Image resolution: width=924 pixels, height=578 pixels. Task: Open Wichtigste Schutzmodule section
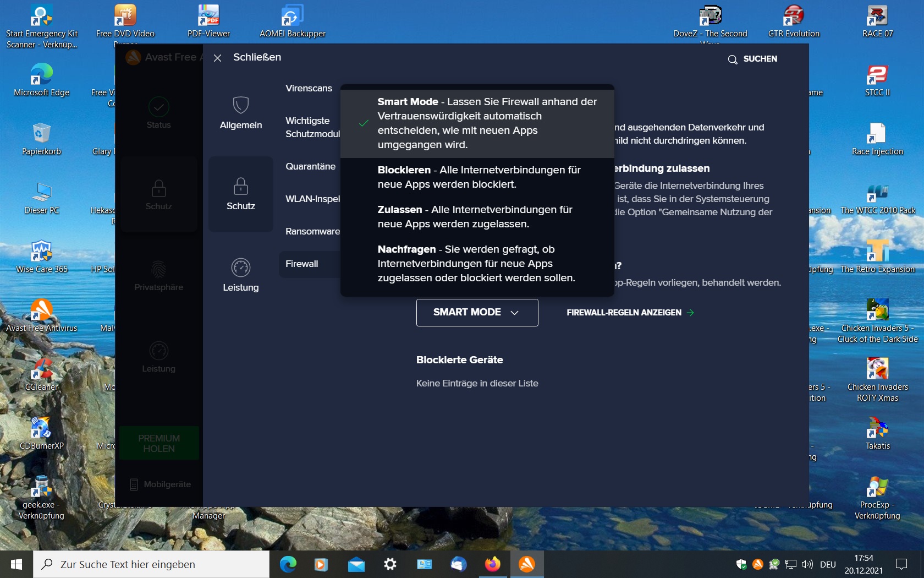click(312, 127)
